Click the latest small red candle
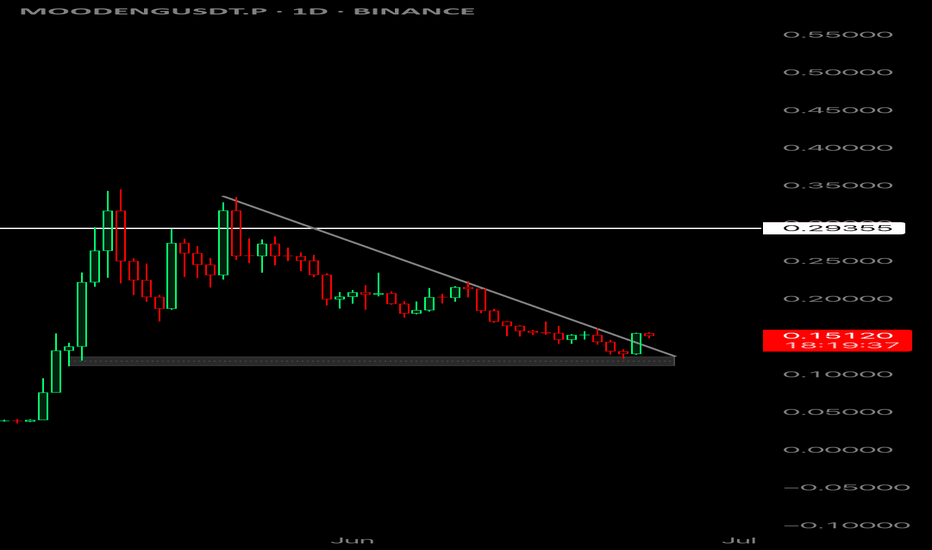 pyautogui.click(x=649, y=335)
